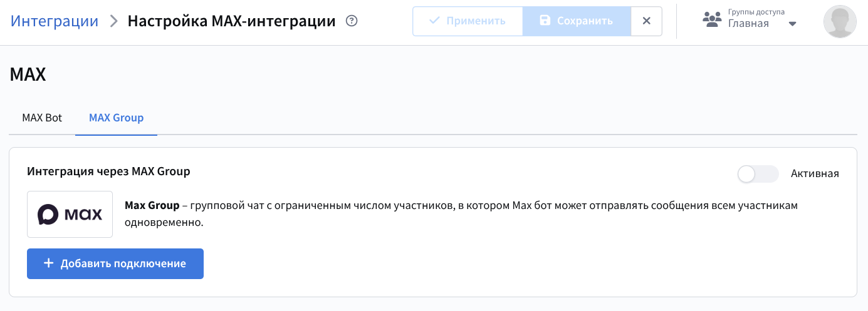Close settings with the X button
Screen dimensions: 868x311
tap(647, 21)
